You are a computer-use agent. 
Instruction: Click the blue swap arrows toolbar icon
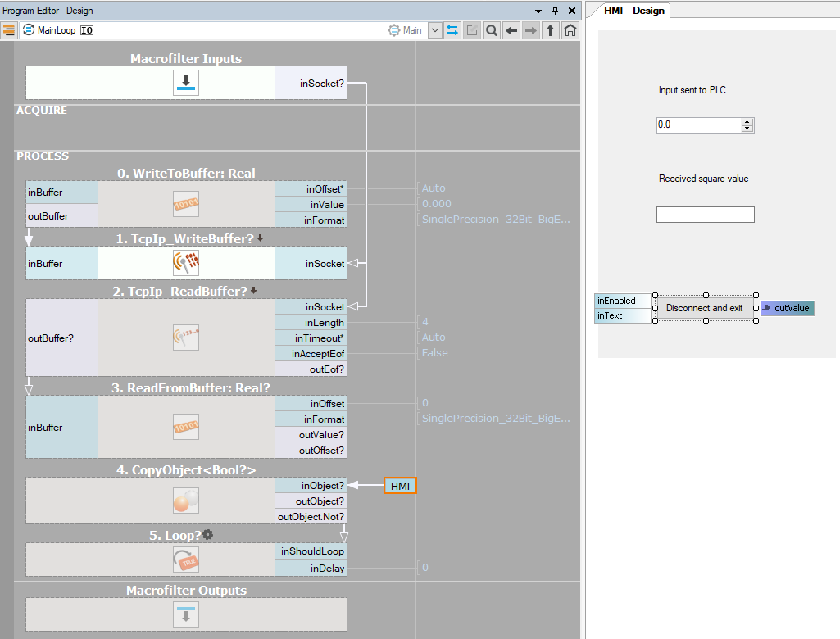point(452,30)
